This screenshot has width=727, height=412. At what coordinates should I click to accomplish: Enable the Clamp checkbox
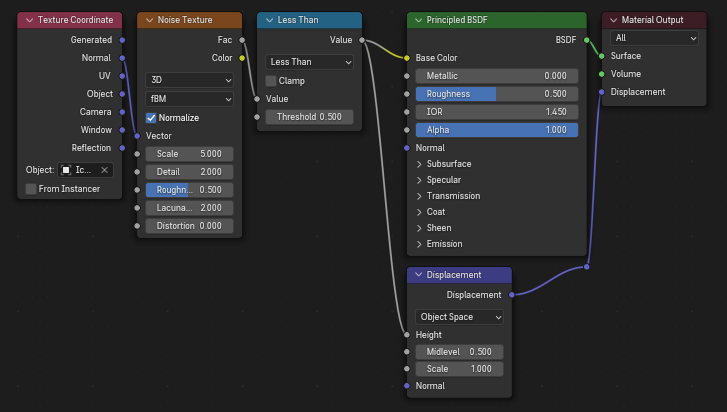(271, 81)
